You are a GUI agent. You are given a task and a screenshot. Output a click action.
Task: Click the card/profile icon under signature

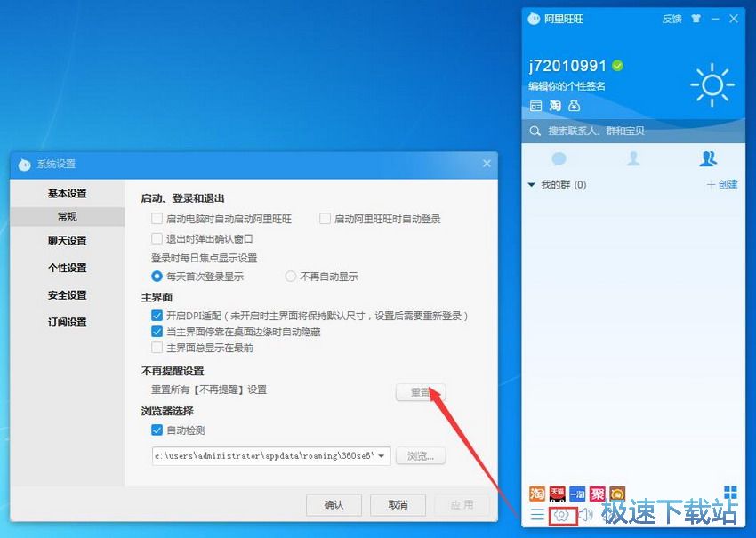pyautogui.click(x=535, y=106)
